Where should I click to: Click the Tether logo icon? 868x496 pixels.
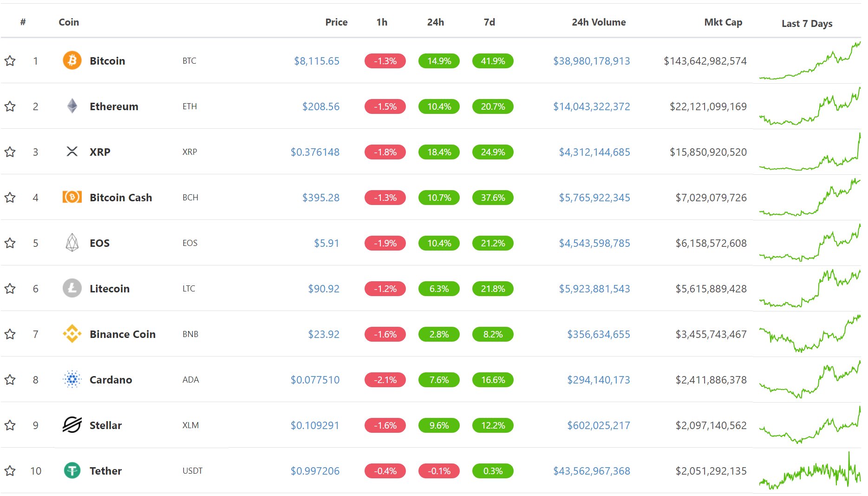[x=72, y=470]
